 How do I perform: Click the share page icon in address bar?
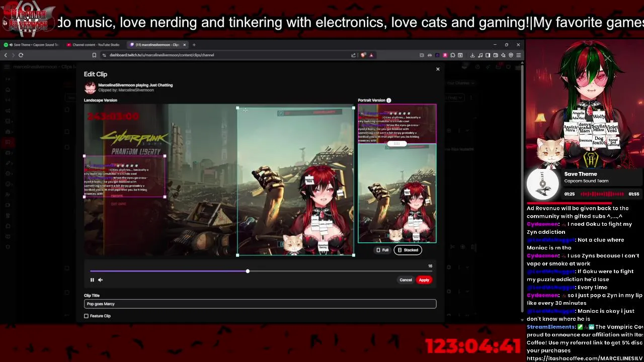click(353, 55)
